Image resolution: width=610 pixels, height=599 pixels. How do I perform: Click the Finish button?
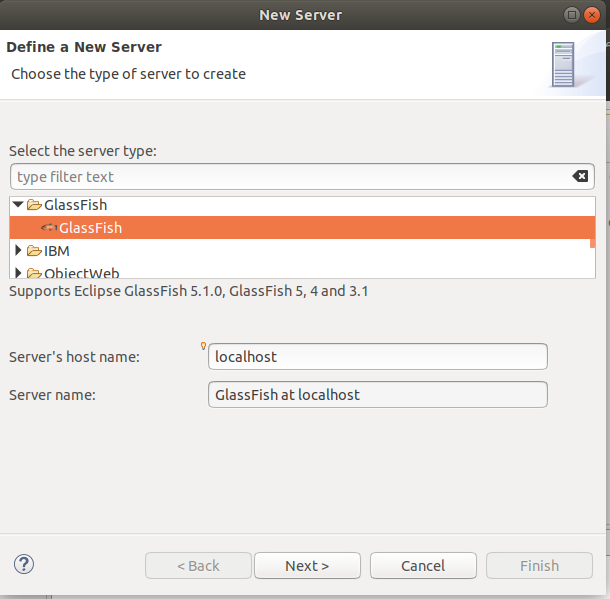click(539, 566)
